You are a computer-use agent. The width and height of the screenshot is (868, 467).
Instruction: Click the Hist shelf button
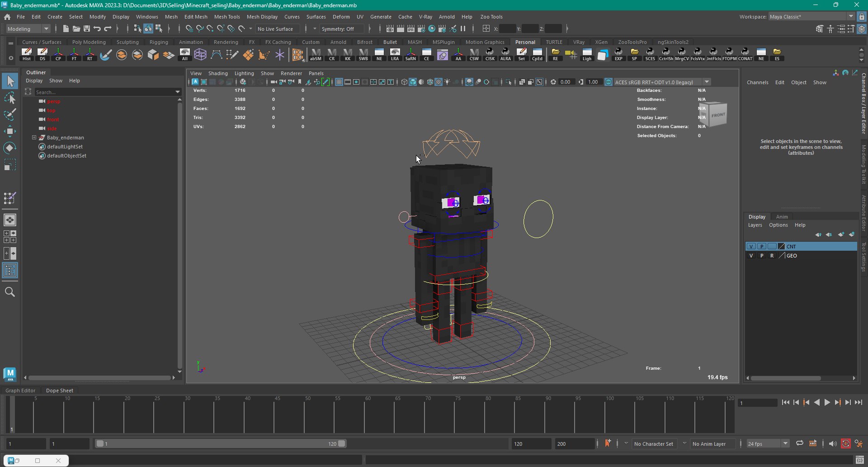[27, 54]
